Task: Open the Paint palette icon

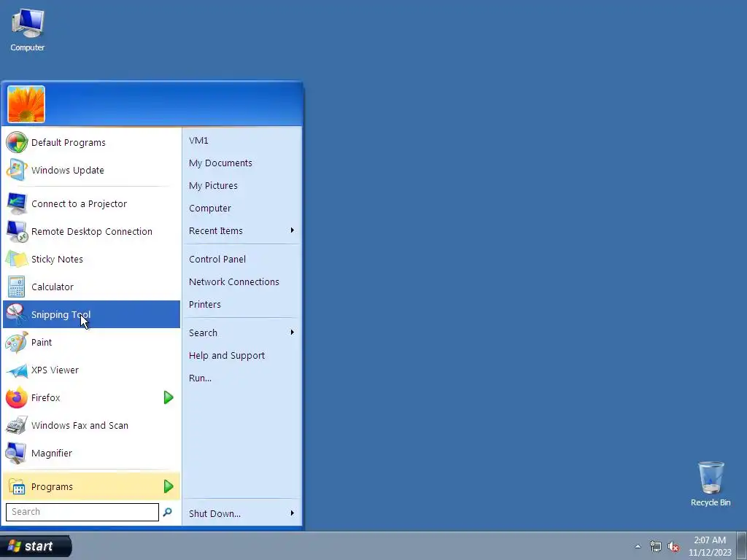Action: [x=17, y=343]
